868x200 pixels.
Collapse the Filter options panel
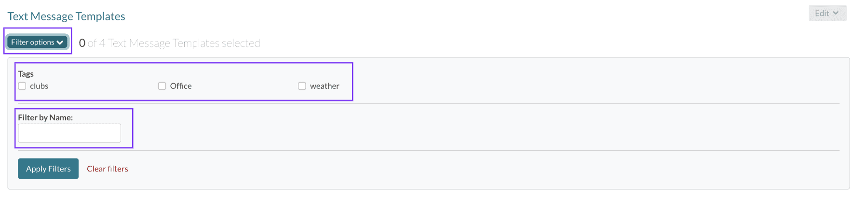(37, 42)
